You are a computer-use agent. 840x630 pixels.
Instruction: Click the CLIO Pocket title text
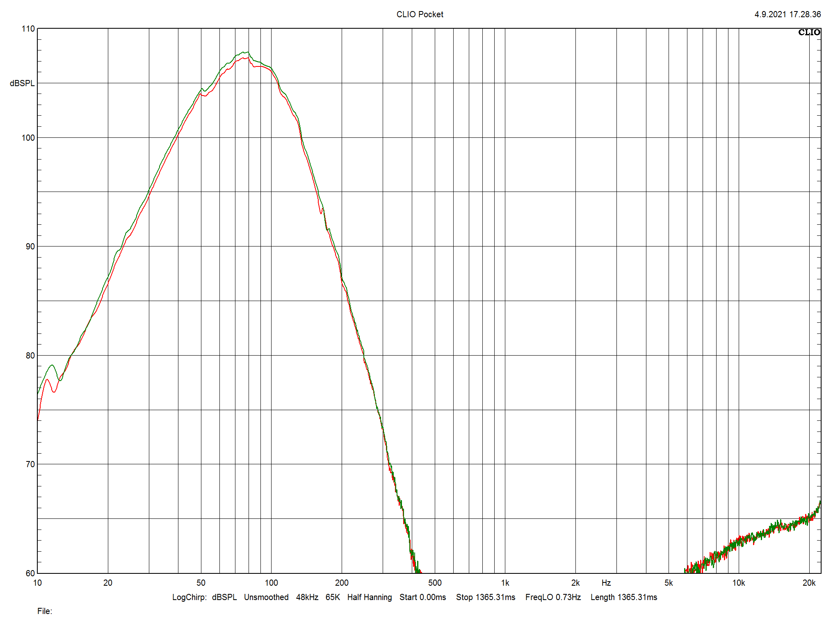point(420,14)
